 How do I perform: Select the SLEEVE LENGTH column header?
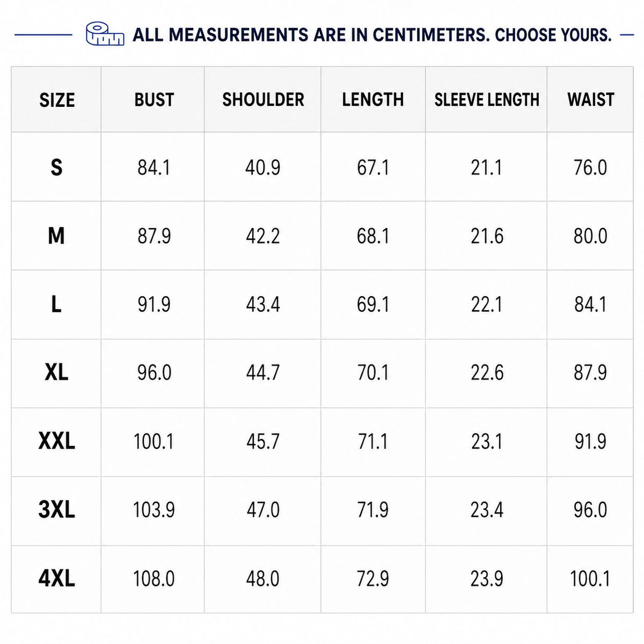(487, 100)
